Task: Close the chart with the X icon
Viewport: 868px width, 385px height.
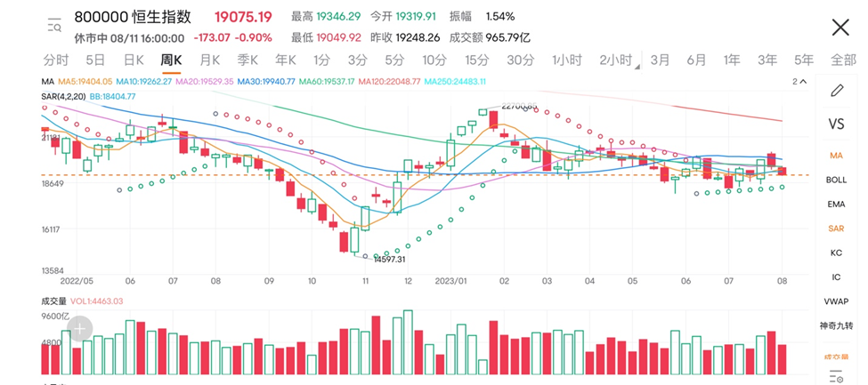Action: [x=840, y=27]
